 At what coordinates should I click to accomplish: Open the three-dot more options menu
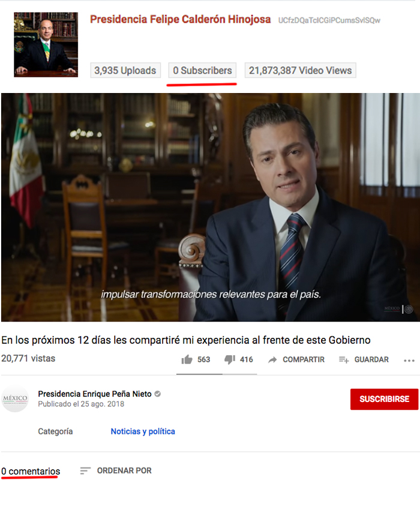click(409, 360)
